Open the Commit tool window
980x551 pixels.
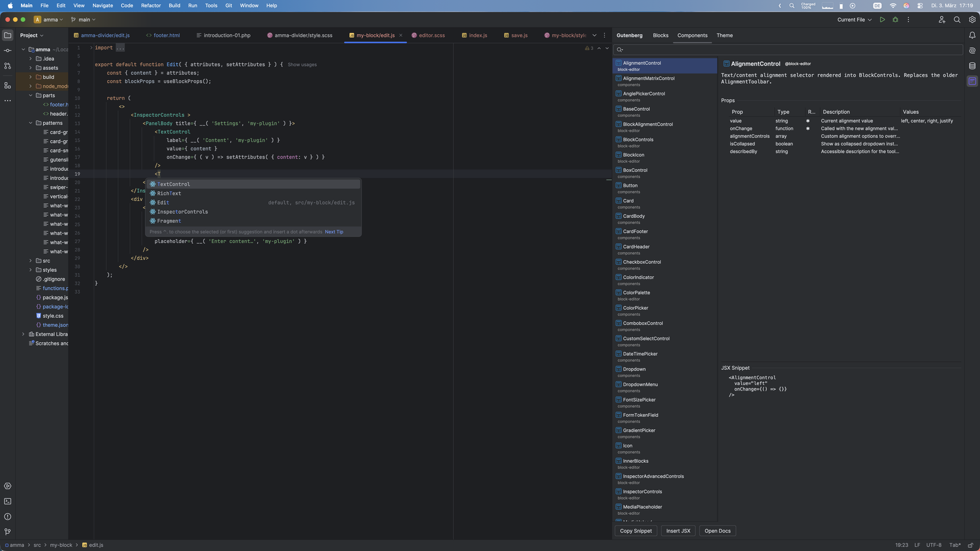7,50
